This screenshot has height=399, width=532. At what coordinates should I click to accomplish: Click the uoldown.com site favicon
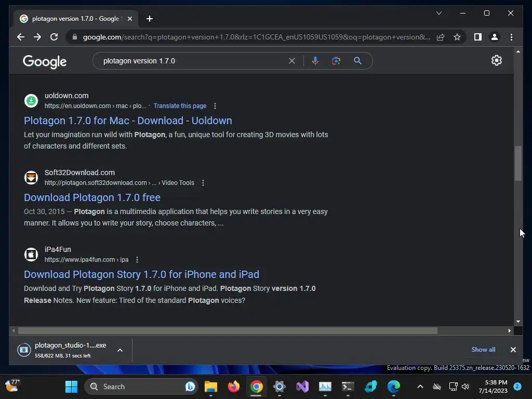[31, 100]
